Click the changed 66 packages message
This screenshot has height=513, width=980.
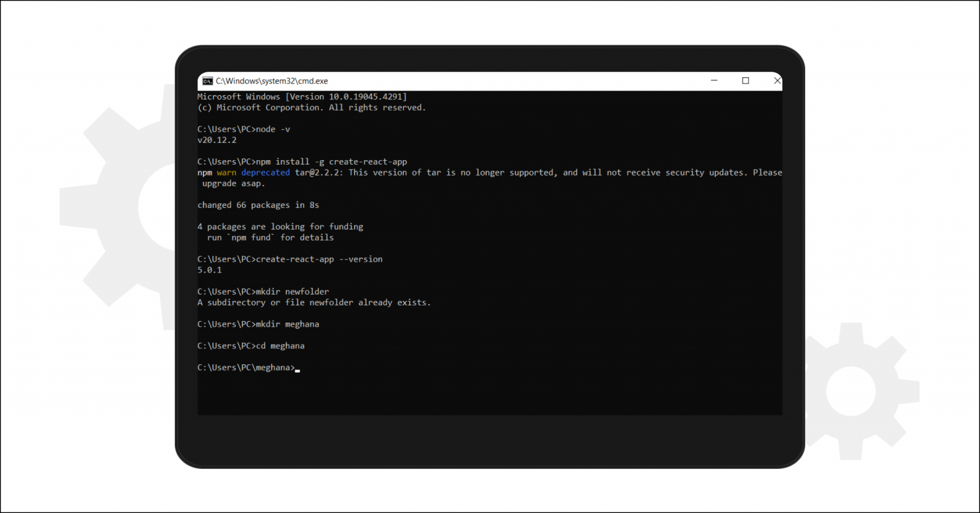point(258,205)
